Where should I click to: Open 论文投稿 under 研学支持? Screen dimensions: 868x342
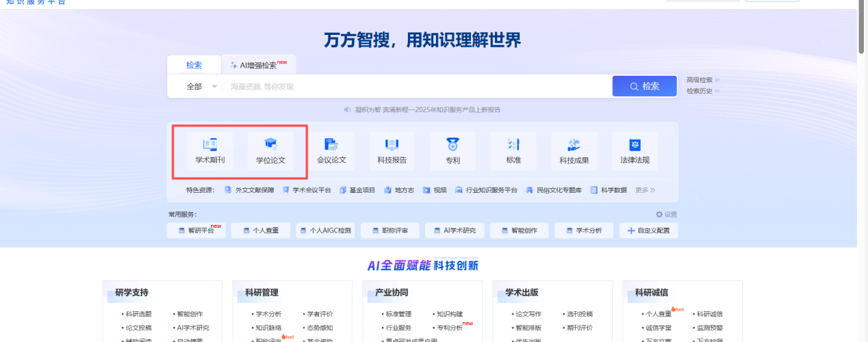(139, 328)
